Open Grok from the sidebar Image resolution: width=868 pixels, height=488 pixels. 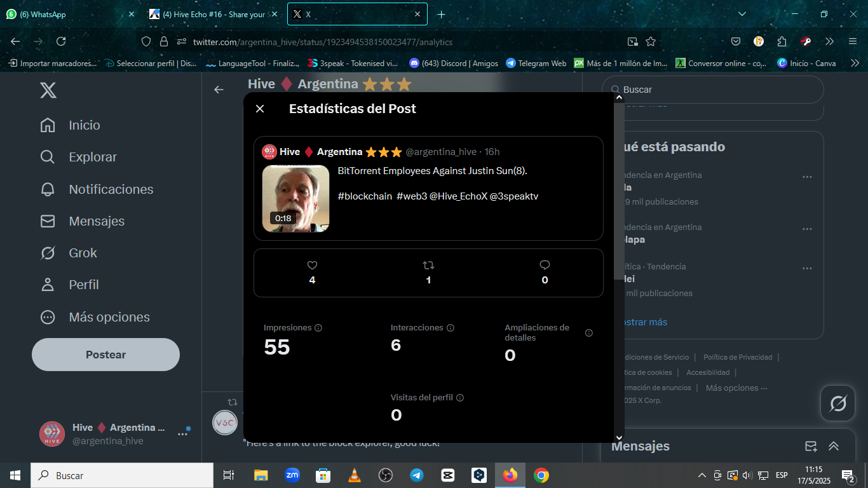tap(68, 253)
